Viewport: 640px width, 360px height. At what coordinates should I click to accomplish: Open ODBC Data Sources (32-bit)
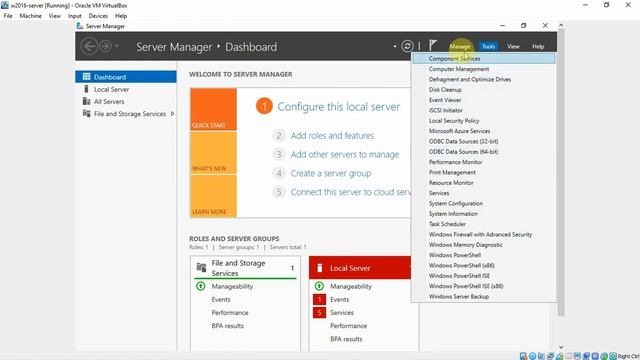[x=484, y=141]
